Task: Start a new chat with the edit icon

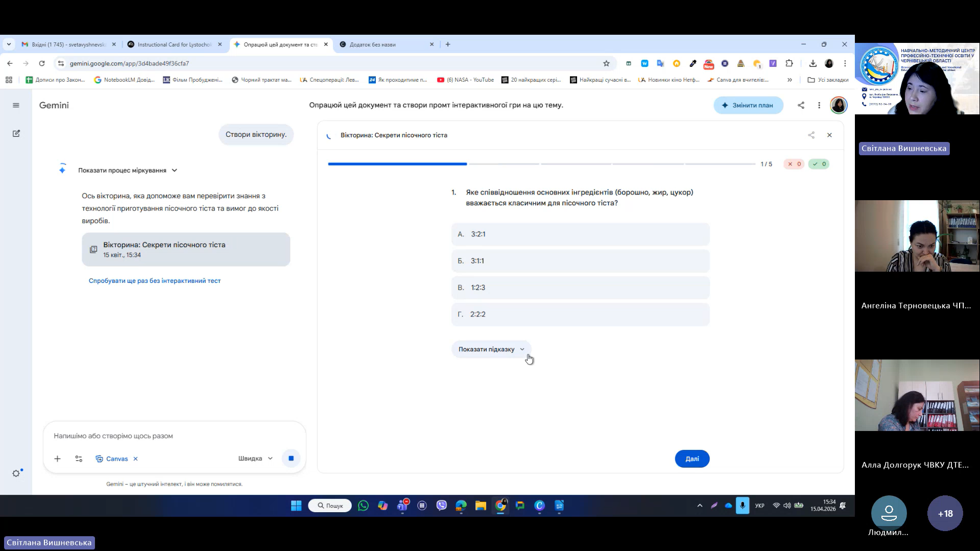Action: tap(16, 133)
